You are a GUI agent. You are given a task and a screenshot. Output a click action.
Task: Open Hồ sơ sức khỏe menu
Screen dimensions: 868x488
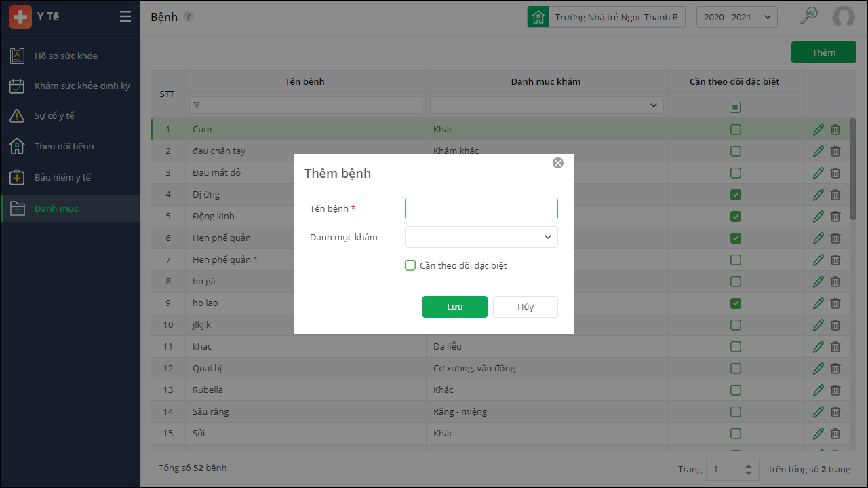[66, 56]
